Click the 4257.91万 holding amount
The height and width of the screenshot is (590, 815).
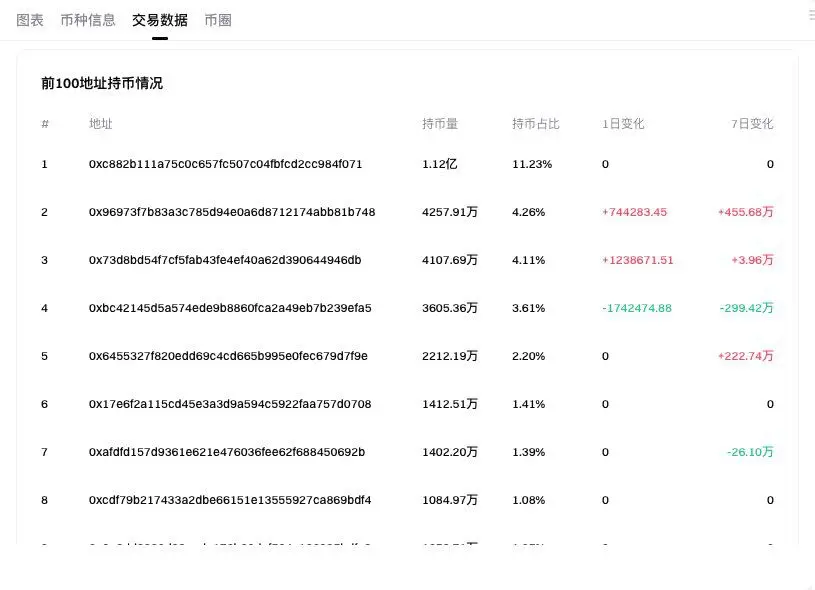click(x=450, y=212)
